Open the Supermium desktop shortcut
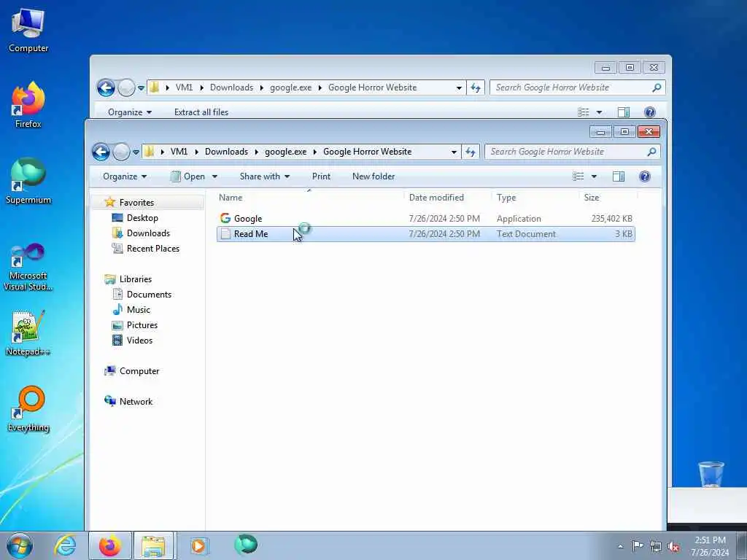Viewport: 747px width, 560px height. (x=28, y=181)
